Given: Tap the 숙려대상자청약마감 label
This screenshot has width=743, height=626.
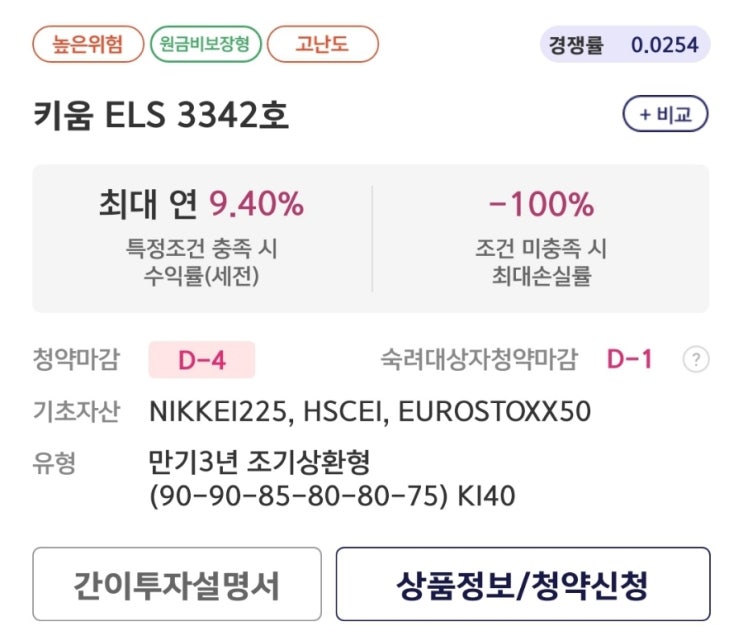Looking at the screenshot, I should point(479,360).
